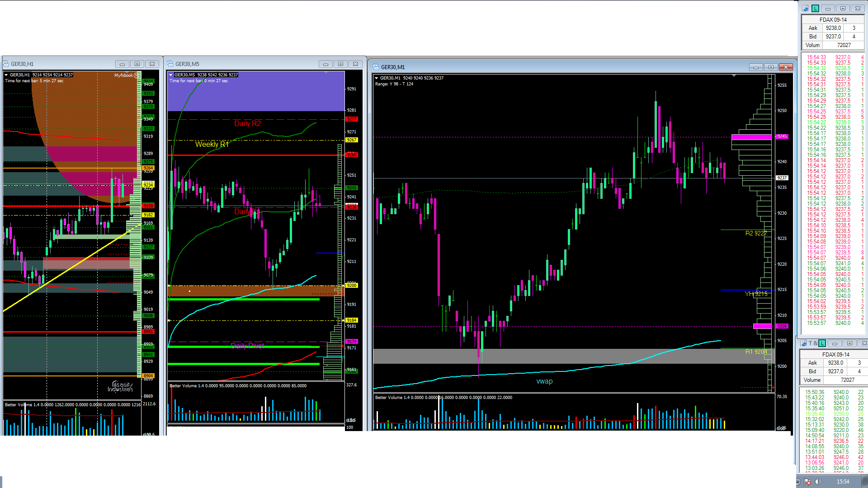Click the 15:54 taskbar clock
This screenshot has width=868, height=488.
843,482
